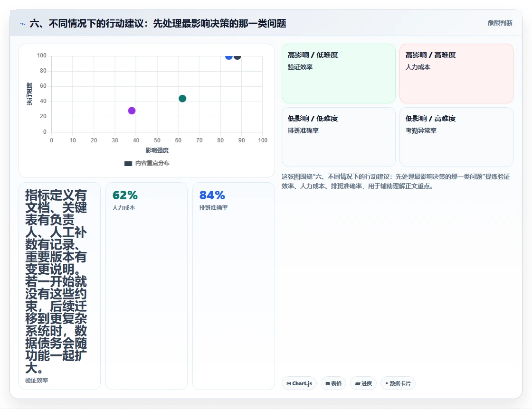Image resolution: width=532 pixels, height=409 pixels.
Task: Click 人力成本 text in the red card
Action: 418,67
